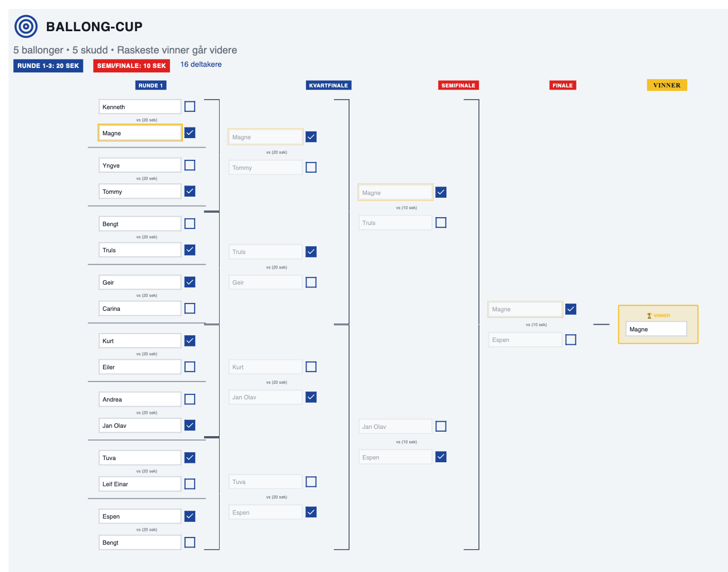
Task: Click the trophy icon in the winner box
Action: pos(649,316)
